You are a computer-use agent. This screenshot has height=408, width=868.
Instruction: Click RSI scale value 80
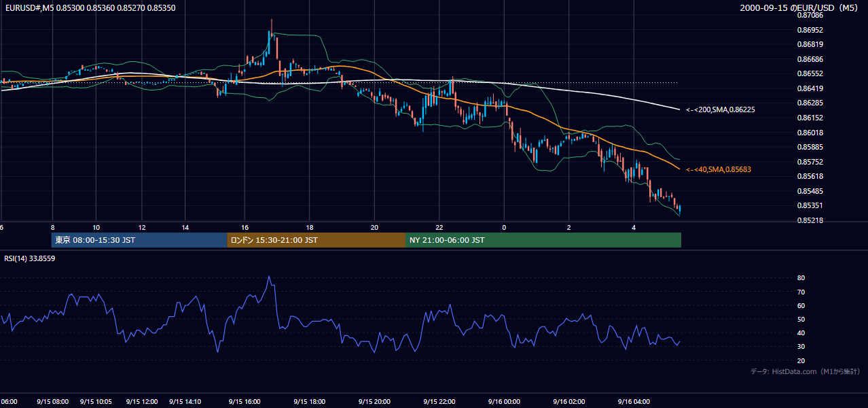coord(801,278)
